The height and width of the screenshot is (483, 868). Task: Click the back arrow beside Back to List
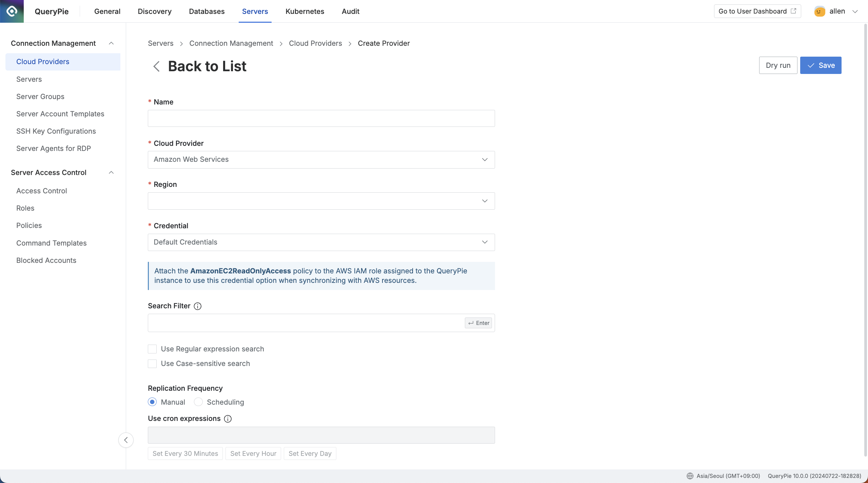click(156, 66)
